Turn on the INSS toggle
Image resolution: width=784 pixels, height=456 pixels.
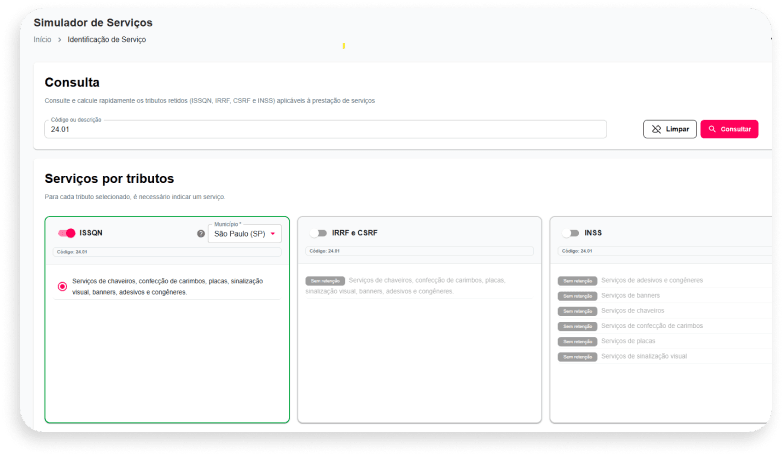pos(570,233)
